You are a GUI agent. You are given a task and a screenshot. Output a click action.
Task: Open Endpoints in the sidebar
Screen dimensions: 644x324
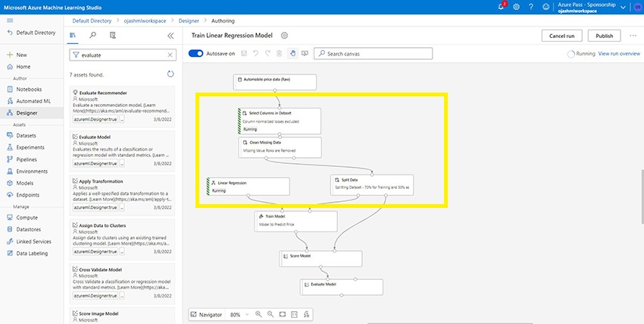coord(23,195)
